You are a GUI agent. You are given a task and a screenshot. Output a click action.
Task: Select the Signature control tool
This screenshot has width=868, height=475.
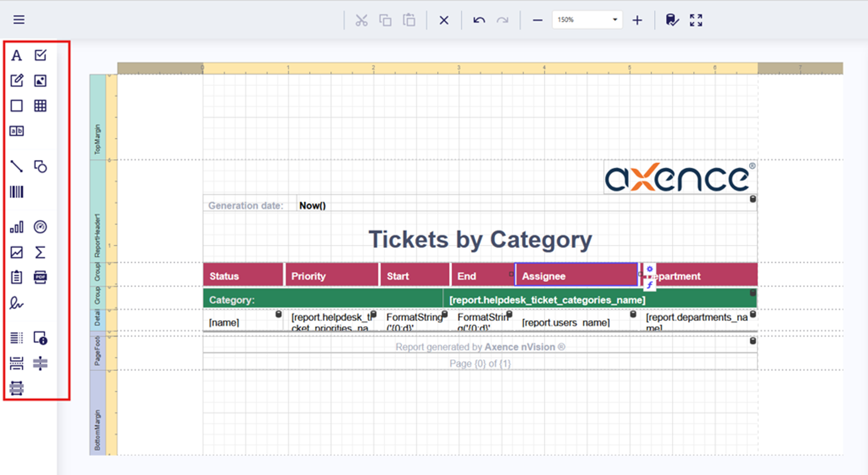point(17,303)
